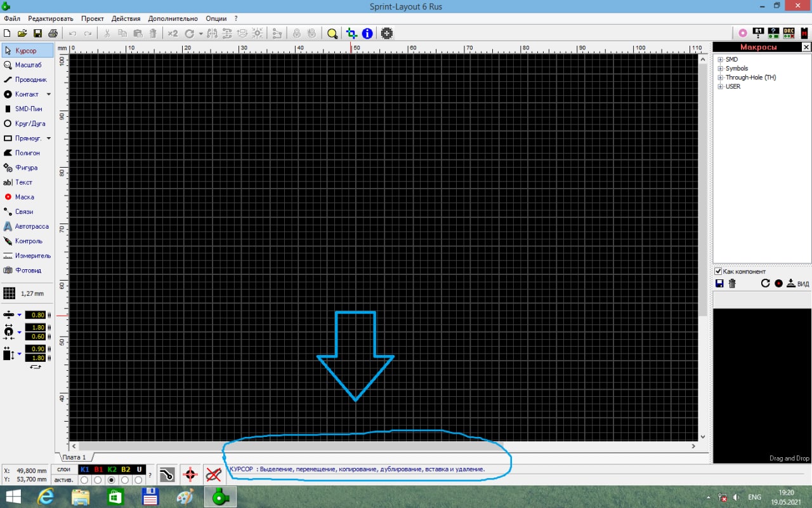Screen dimensions: 812x508
Task: Open the R1 components panel icon
Action: click(758, 33)
